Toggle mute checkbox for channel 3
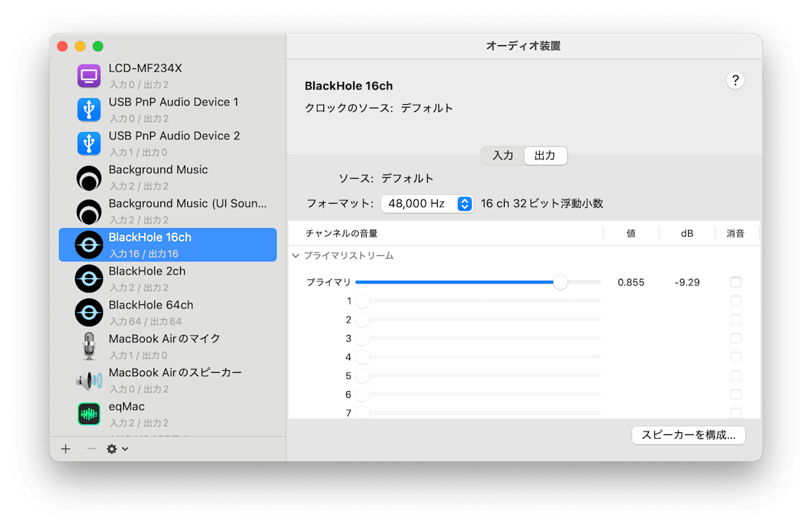Screen dimensions: 812x527 coord(736,338)
